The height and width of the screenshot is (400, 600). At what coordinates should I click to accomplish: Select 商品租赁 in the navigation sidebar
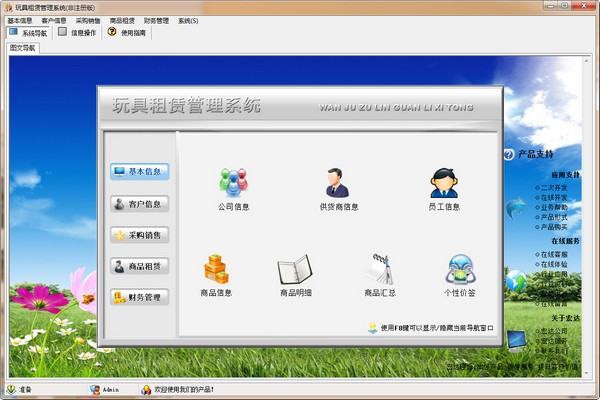point(140,266)
